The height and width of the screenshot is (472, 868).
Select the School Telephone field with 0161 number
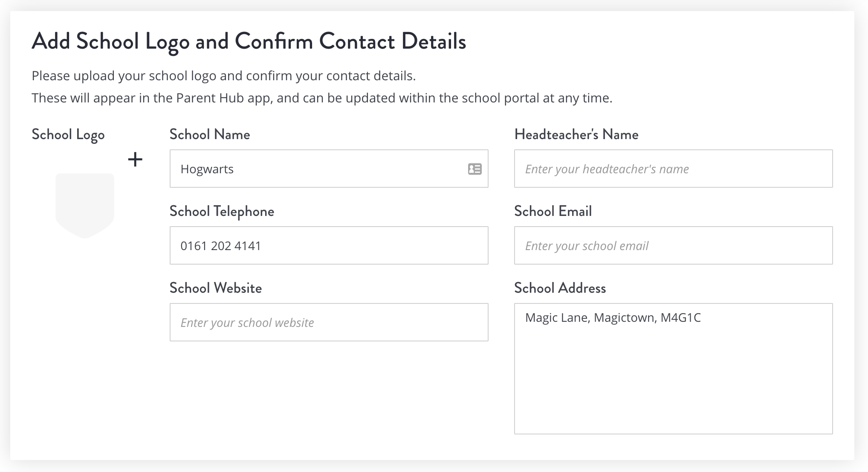329,245
